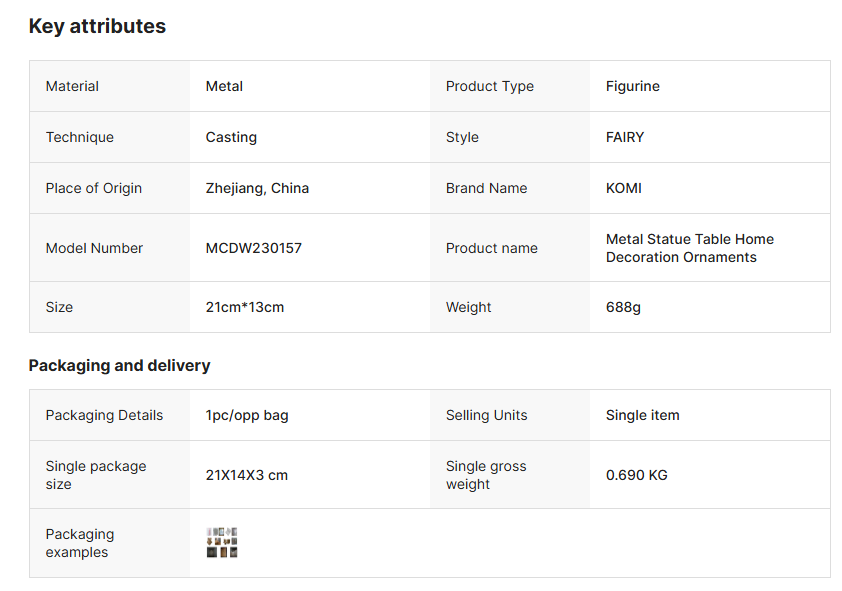Open the Packaging examples thumbnail image
The height and width of the screenshot is (591, 842).
[222, 542]
